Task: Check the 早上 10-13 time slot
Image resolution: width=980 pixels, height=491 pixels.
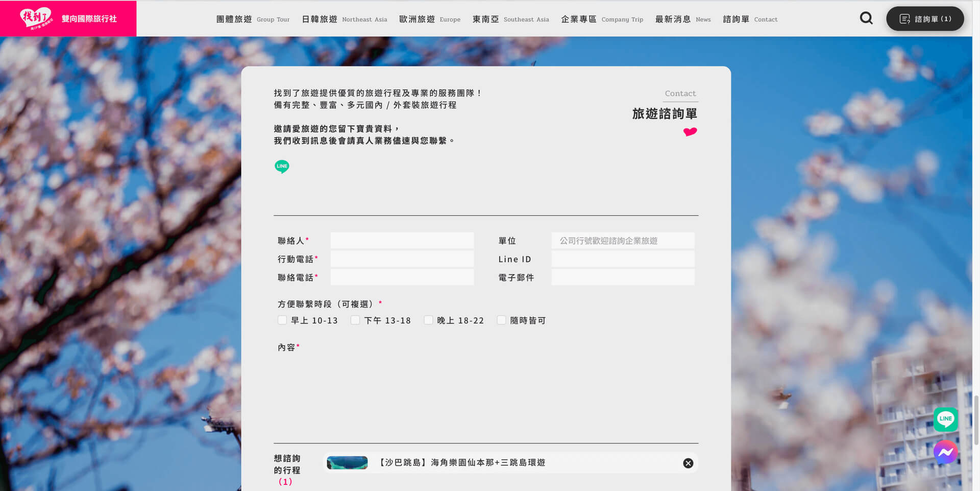Action: point(282,319)
